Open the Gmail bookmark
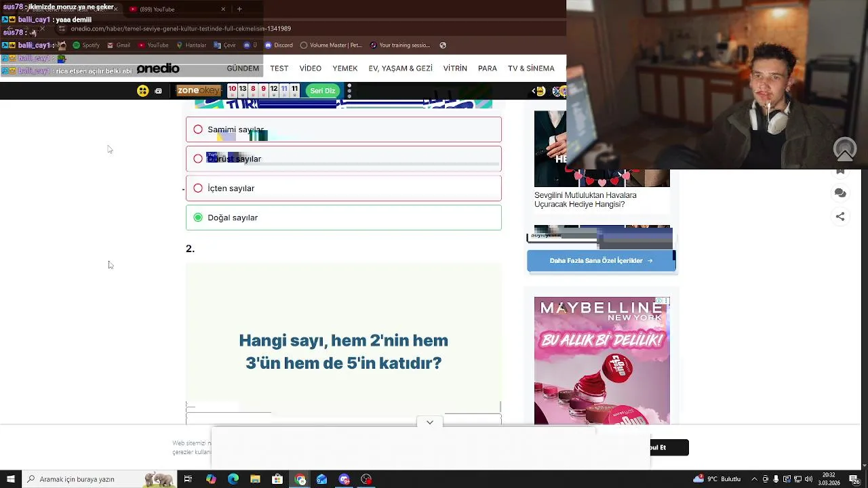The height and width of the screenshot is (488, 868). tap(119, 45)
